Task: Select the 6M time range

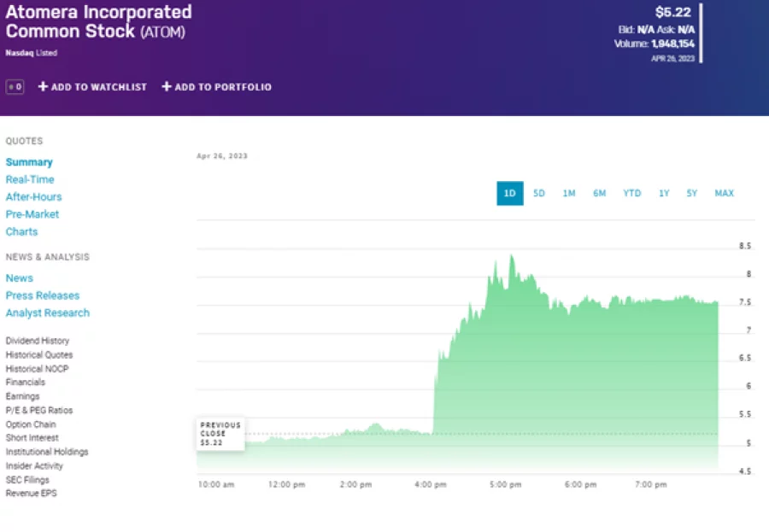Action: (599, 193)
